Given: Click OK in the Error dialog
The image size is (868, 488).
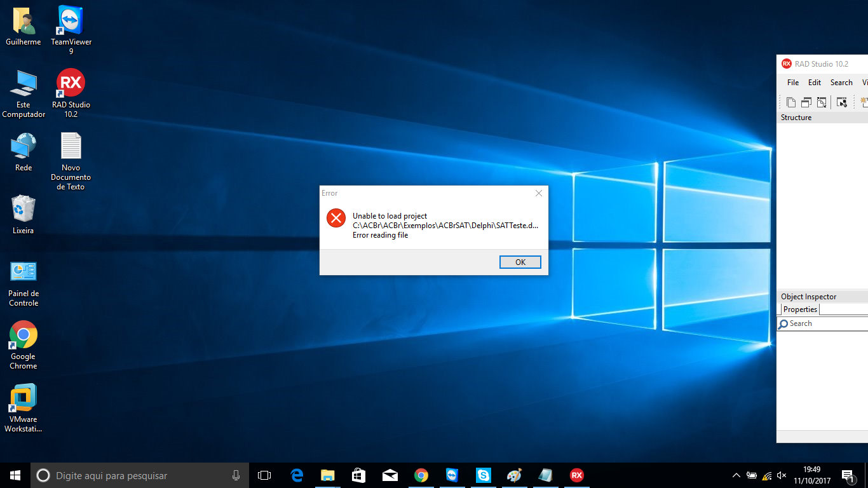Looking at the screenshot, I should click(520, 262).
